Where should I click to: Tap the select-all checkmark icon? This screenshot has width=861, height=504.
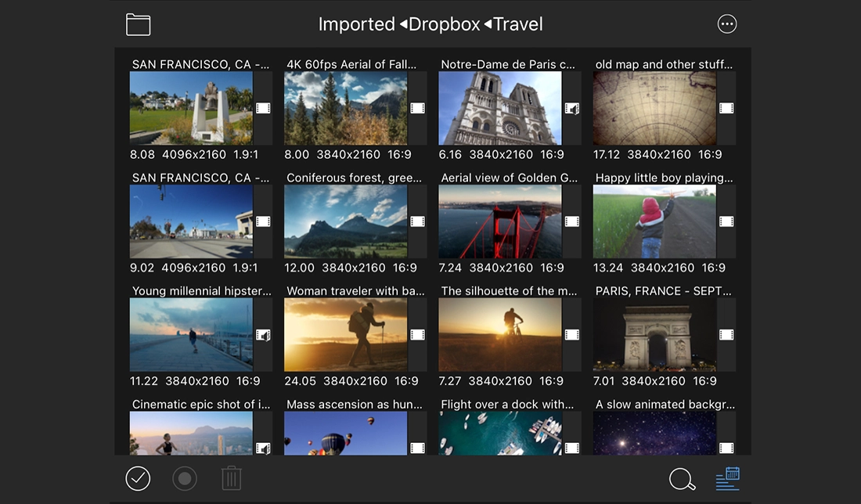pos(138,478)
